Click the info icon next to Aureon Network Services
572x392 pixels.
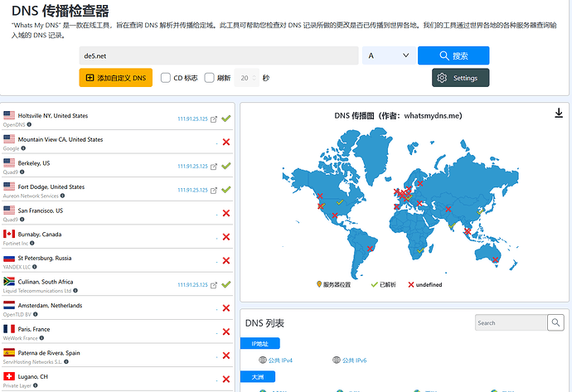[x=62, y=196]
